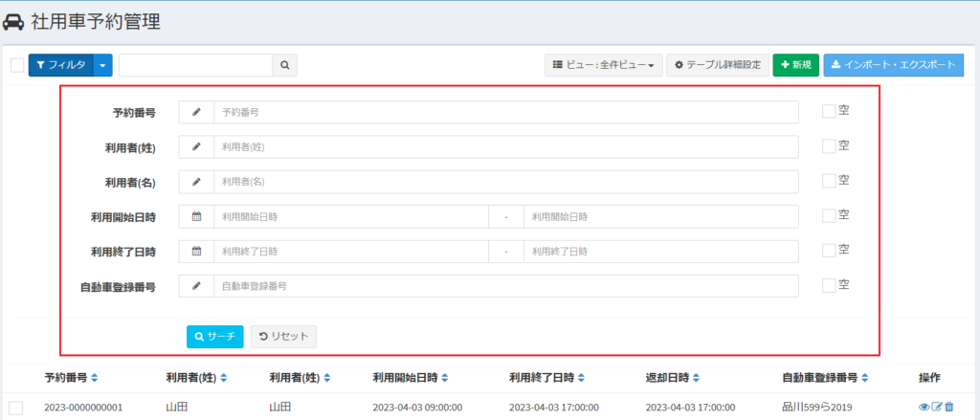Focus the toolbar quick search box
The width and height of the screenshot is (980, 420).
(x=195, y=65)
